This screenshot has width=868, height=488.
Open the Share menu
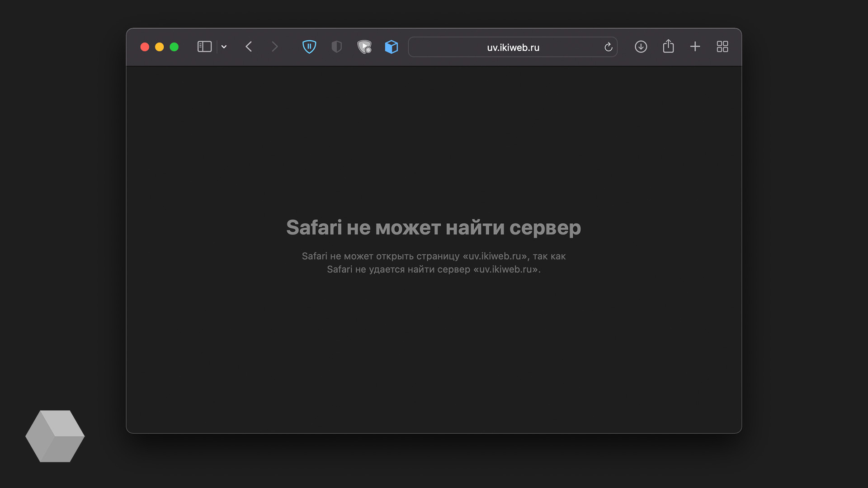[668, 46]
